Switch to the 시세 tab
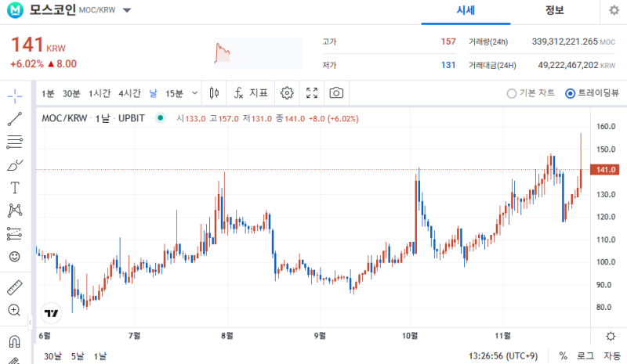 click(466, 10)
